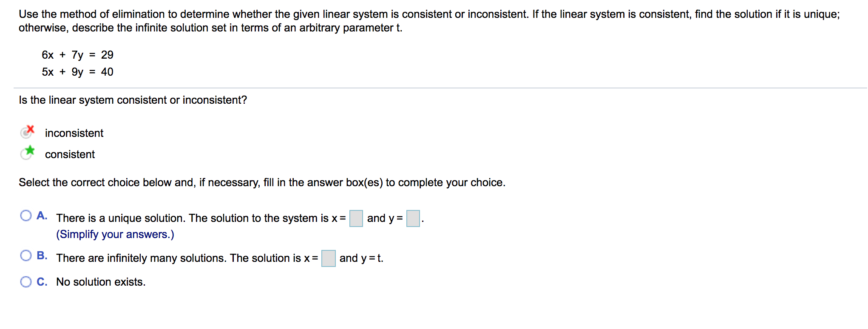This screenshot has width=868, height=329.
Task: Click the 'No solution exists' label
Action: tap(101, 281)
